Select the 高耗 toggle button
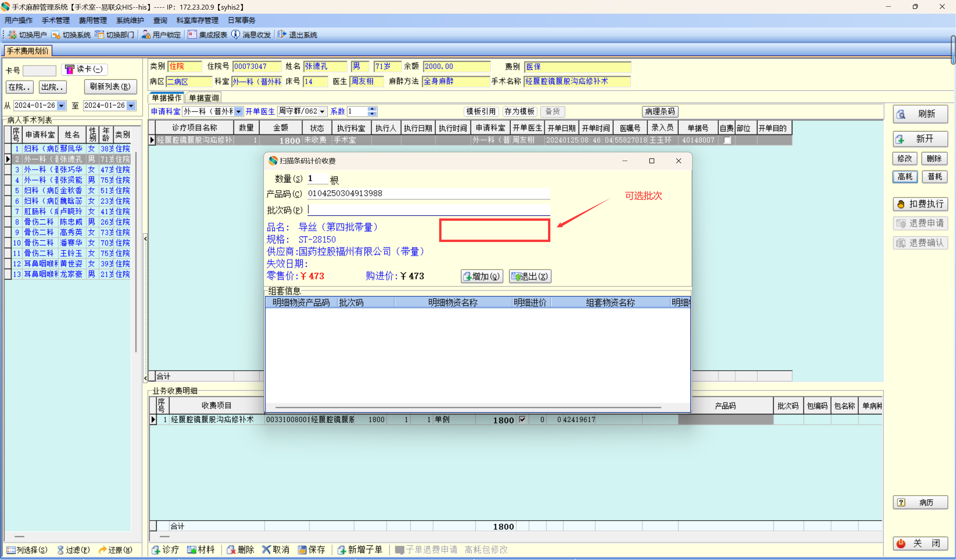The width and height of the screenshot is (956, 560). pos(905,177)
